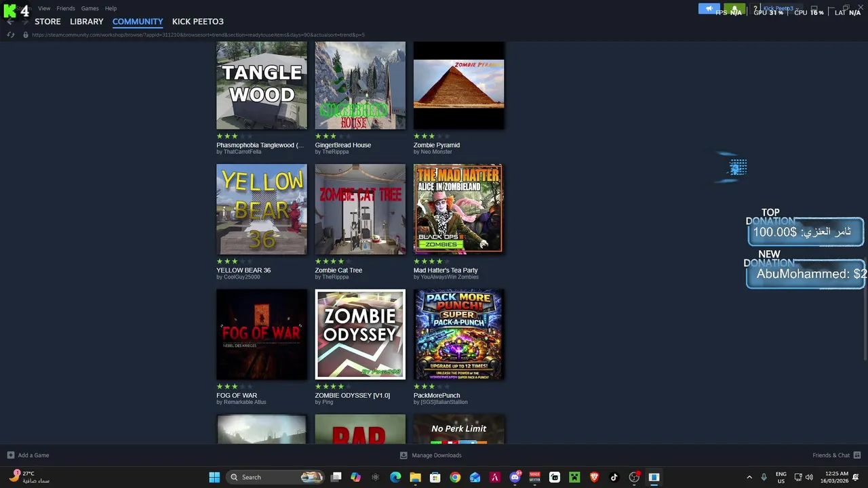Open the PackMorePunch title link
Image resolution: width=868 pixels, height=488 pixels.
click(437, 396)
